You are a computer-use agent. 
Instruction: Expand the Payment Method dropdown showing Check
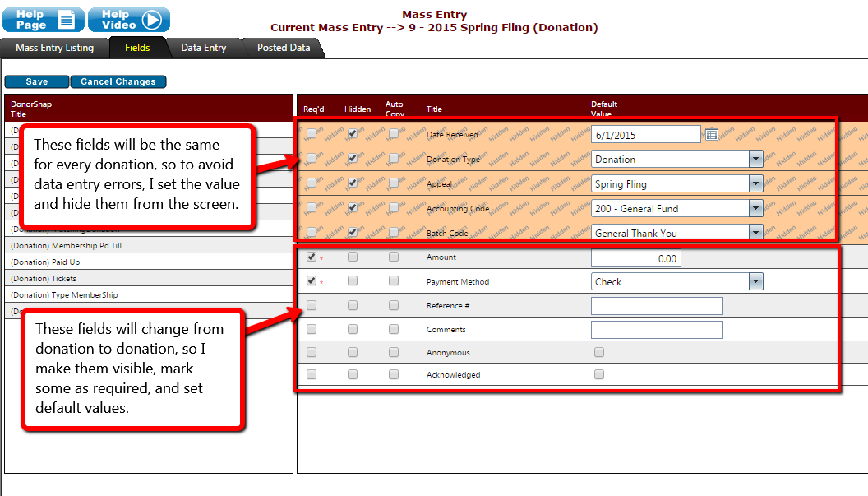[x=755, y=281]
